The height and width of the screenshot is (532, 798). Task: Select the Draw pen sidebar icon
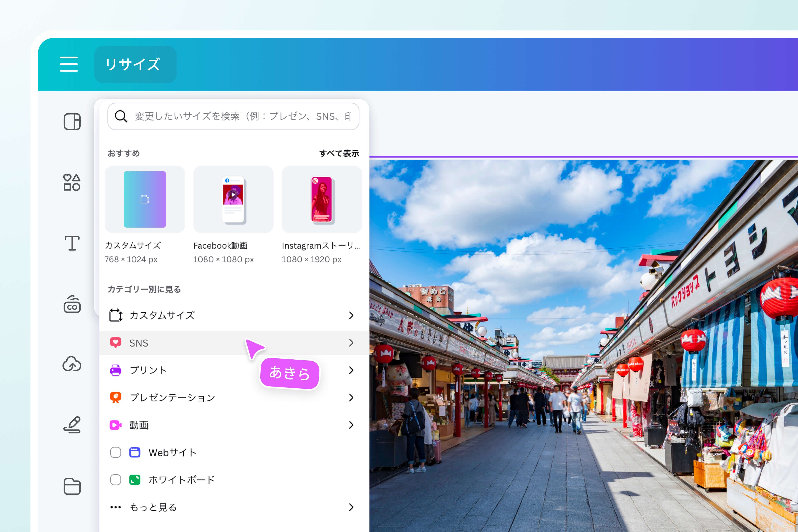click(72, 425)
